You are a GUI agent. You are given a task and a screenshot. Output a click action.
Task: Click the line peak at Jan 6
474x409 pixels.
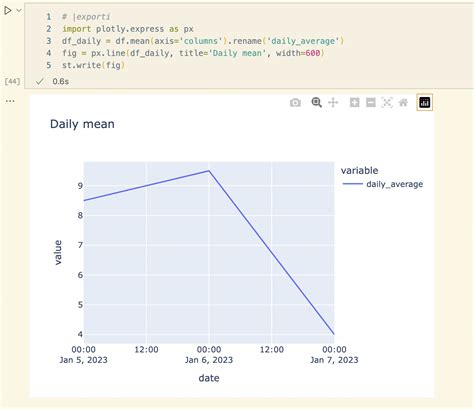[x=209, y=171]
